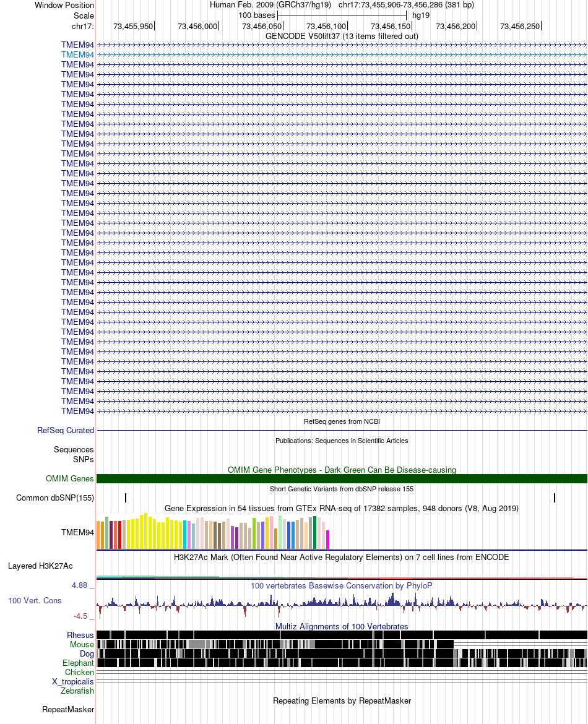
Task: Click the Gene Expression in 54 tissues title
Action: point(341,509)
